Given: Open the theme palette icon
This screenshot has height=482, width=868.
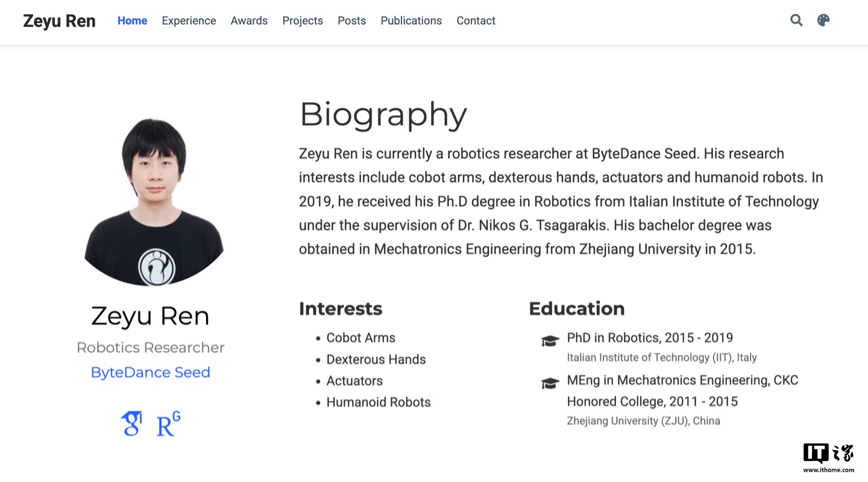Looking at the screenshot, I should click(823, 20).
